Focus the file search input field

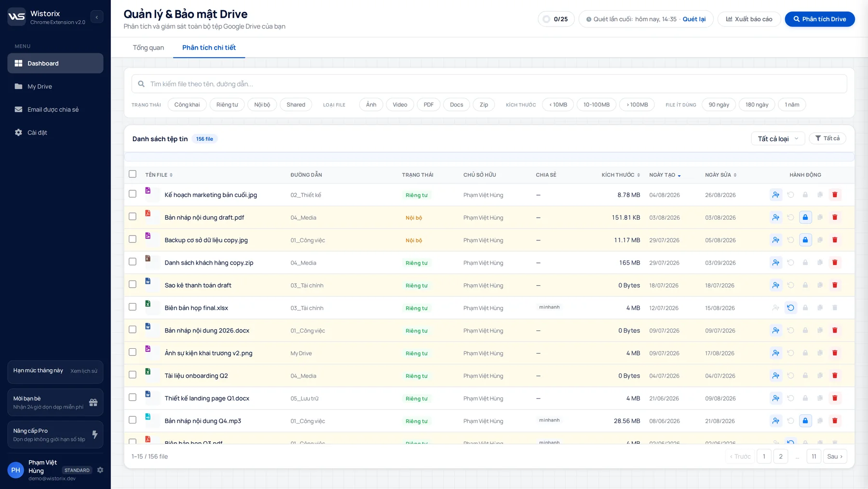489,84
